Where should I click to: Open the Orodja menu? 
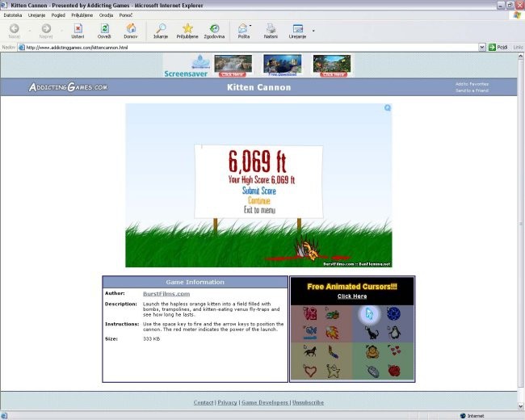[x=106, y=15]
